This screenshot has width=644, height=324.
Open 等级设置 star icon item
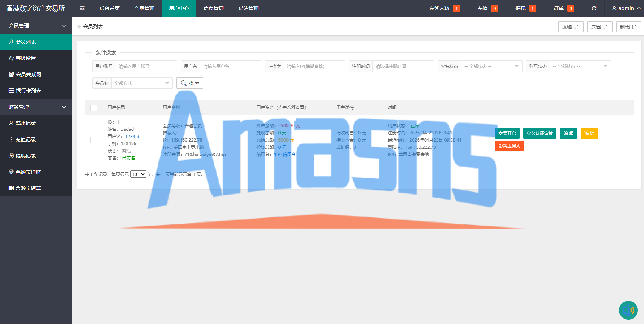36,58
